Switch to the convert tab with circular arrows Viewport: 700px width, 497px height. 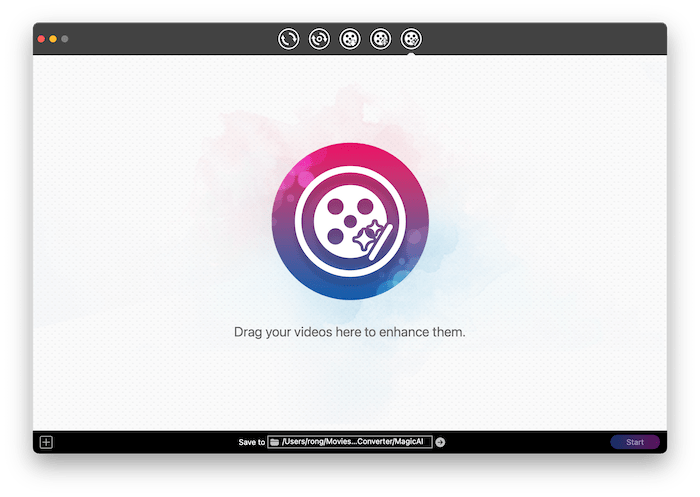click(x=288, y=39)
